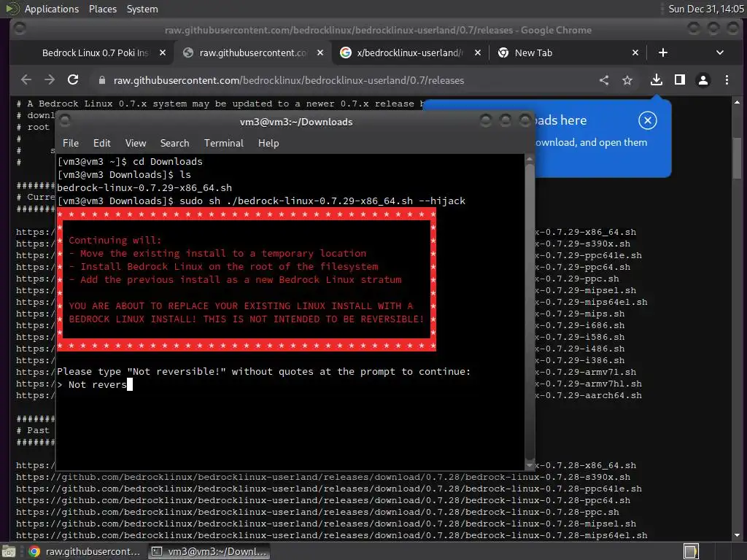The height and width of the screenshot is (560, 747).
Task: Click the Chrome URL address field
Action: point(343,80)
